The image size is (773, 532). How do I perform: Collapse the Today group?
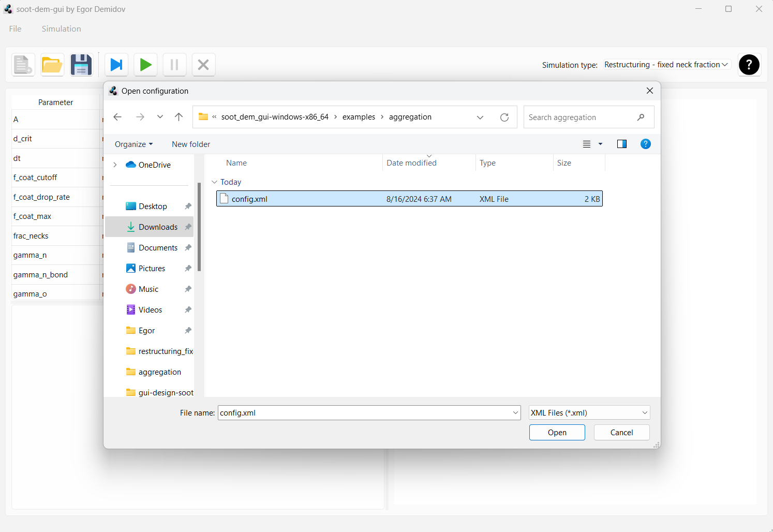(214, 182)
